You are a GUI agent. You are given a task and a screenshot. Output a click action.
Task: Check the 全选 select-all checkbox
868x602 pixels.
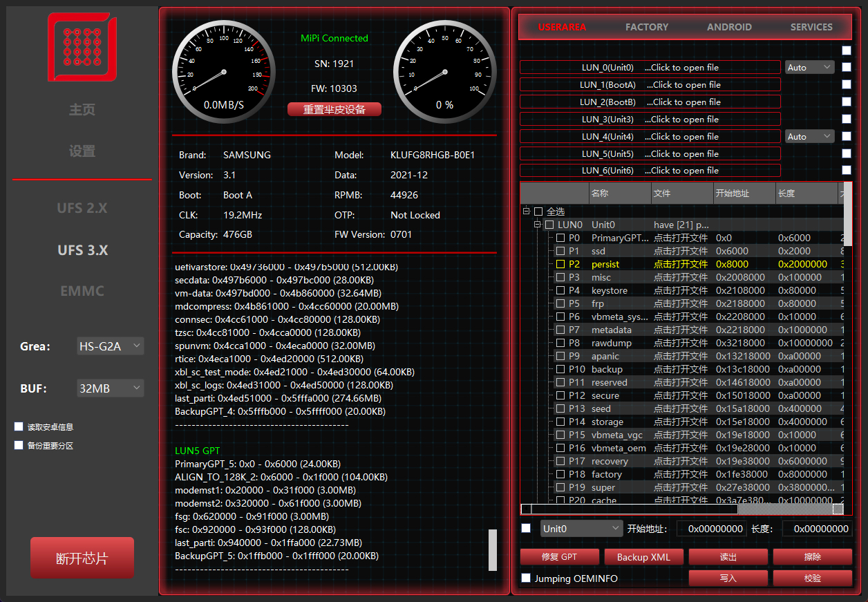tap(538, 211)
